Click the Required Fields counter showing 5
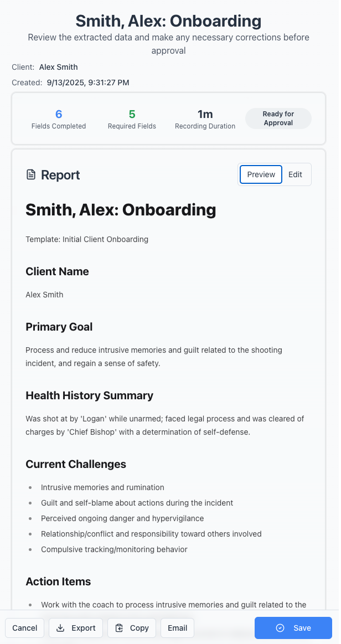 point(132,118)
